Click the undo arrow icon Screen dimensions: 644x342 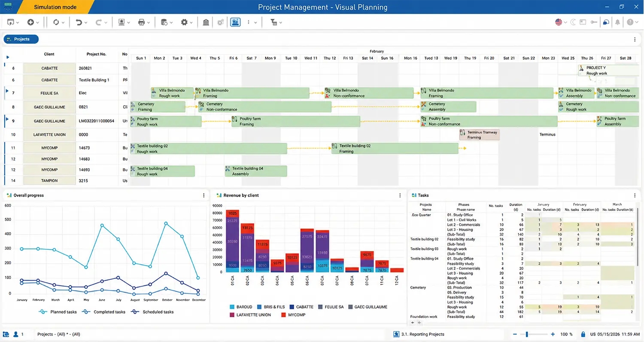coord(79,22)
